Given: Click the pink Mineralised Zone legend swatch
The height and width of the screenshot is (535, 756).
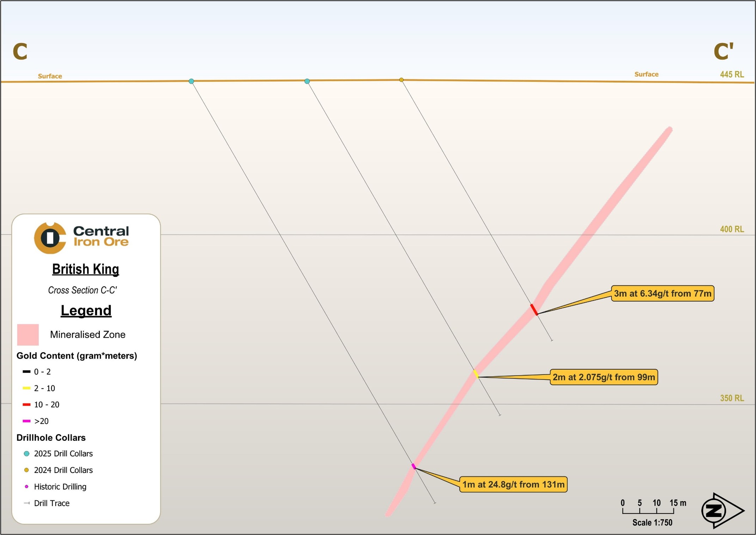Looking at the screenshot, I should tap(28, 334).
